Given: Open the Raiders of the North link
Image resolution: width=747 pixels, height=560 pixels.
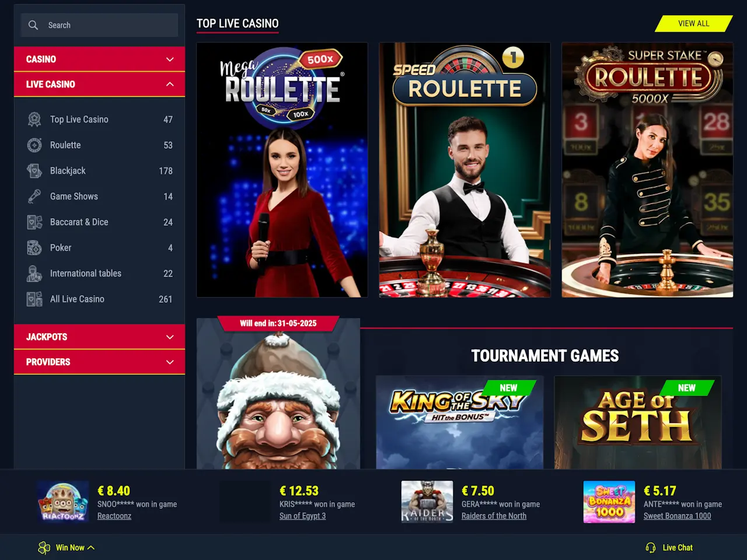Looking at the screenshot, I should pyautogui.click(x=494, y=516).
